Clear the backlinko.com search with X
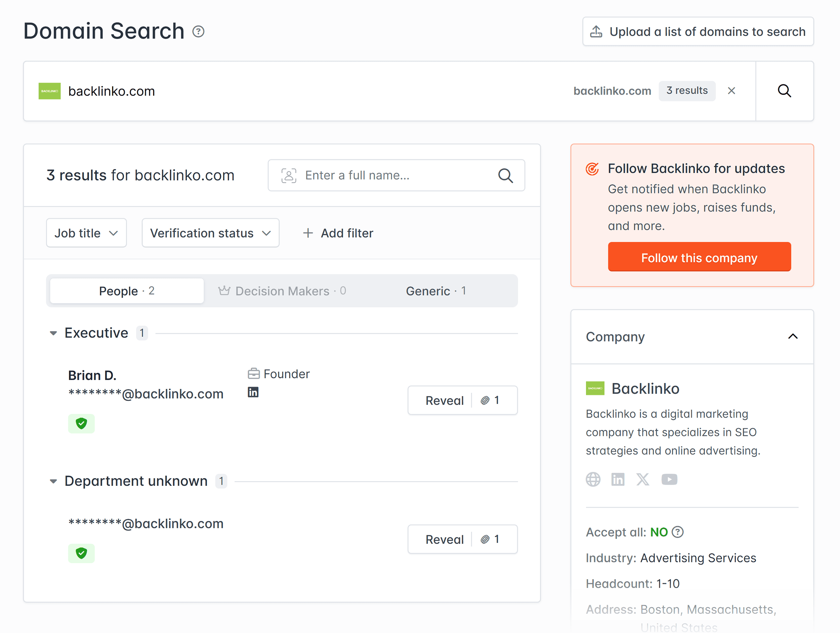This screenshot has height=633, width=840. [x=731, y=91]
